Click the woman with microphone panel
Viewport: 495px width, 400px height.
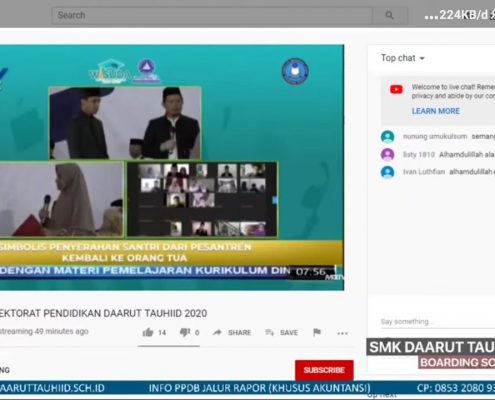click(62, 199)
